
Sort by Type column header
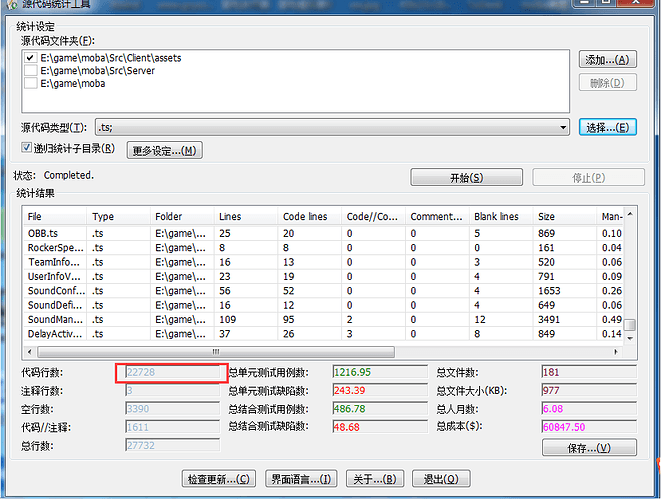tap(118, 216)
